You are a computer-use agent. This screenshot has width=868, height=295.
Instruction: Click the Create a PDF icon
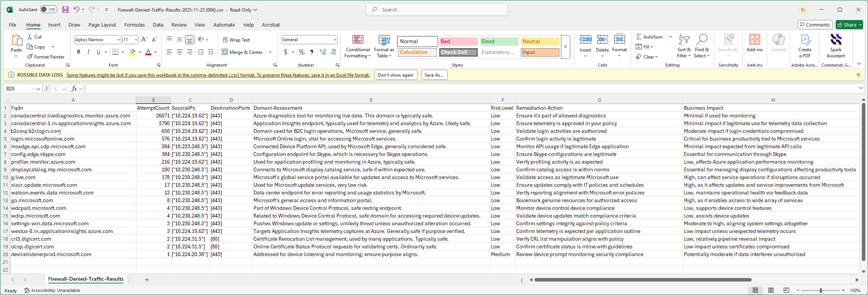[805, 40]
